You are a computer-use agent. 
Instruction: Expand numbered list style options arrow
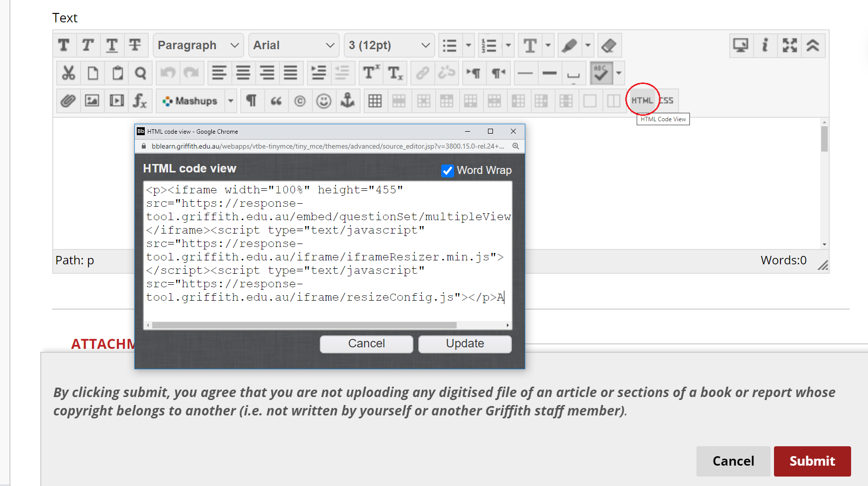tap(508, 45)
